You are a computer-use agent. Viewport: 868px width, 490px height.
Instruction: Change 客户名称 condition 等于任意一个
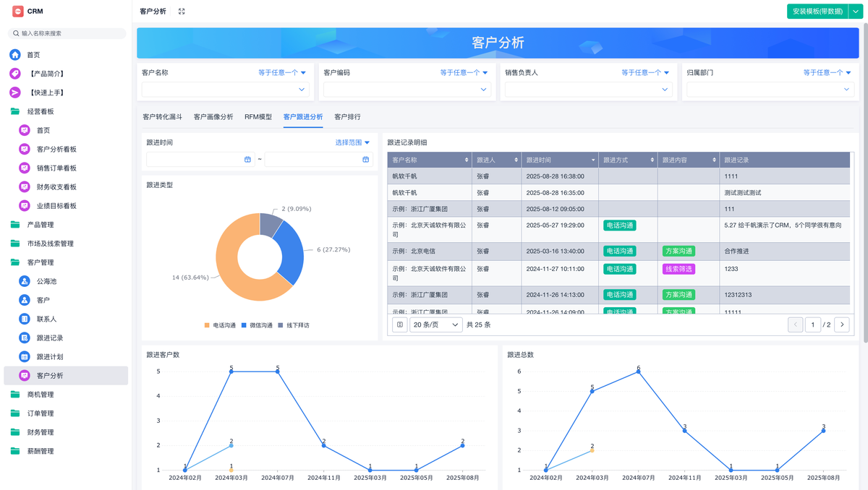(x=282, y=72)
